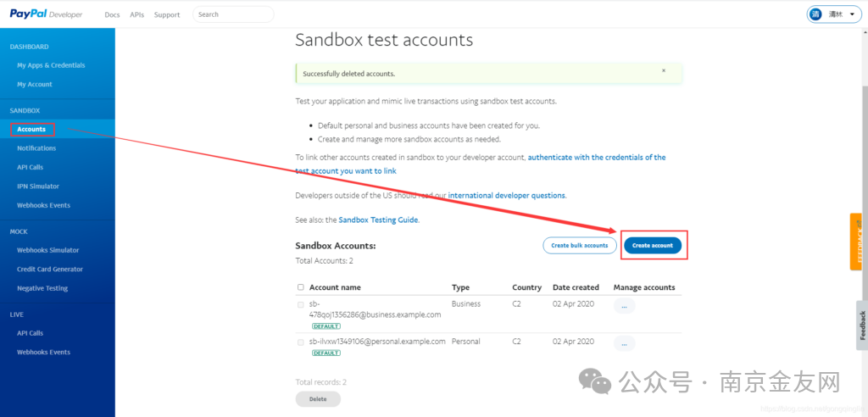868x417 pixels.
Task: Open the Sandbox Testing Guide link
Action: coord(378,220)
